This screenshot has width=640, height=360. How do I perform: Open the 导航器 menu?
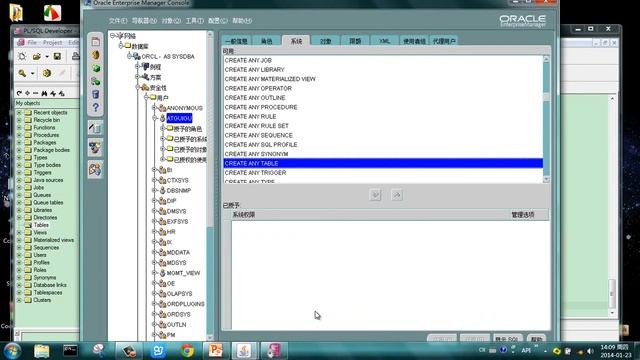pyautogui.click(x=144, y=20)
